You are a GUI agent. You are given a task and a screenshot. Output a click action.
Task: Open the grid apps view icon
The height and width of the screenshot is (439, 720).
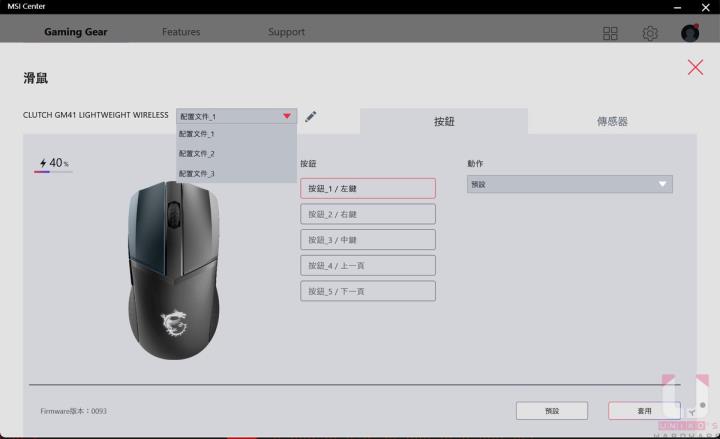610,33
